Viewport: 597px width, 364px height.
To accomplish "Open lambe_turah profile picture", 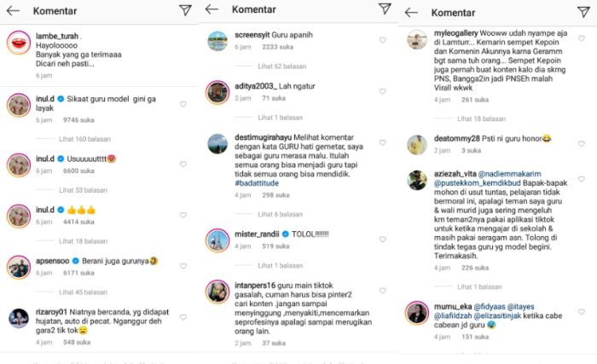I will coord(20,43).
